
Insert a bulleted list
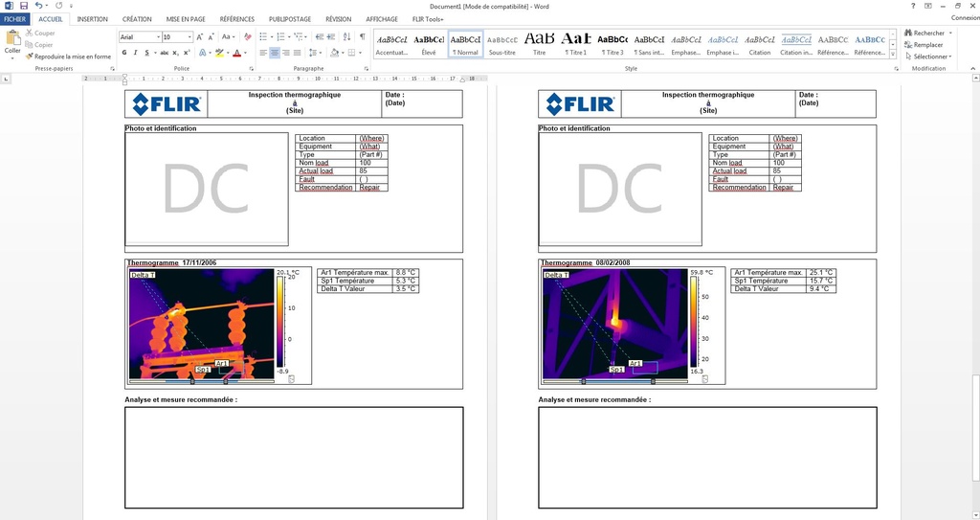(x=265, y=37)
